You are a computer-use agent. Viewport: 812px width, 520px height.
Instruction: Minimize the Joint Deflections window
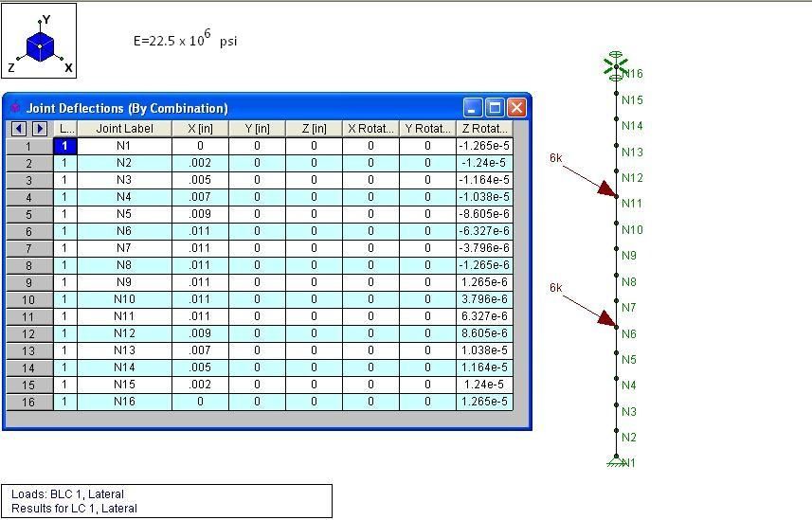474,108
